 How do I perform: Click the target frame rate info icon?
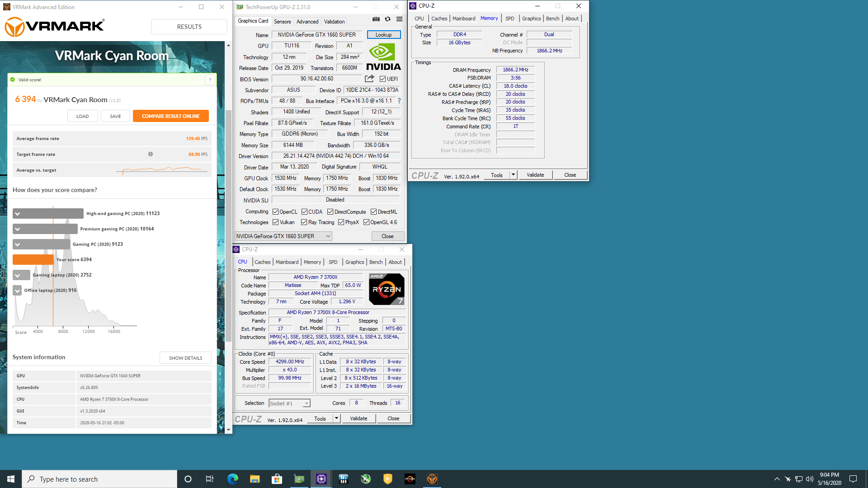[151, 154]
